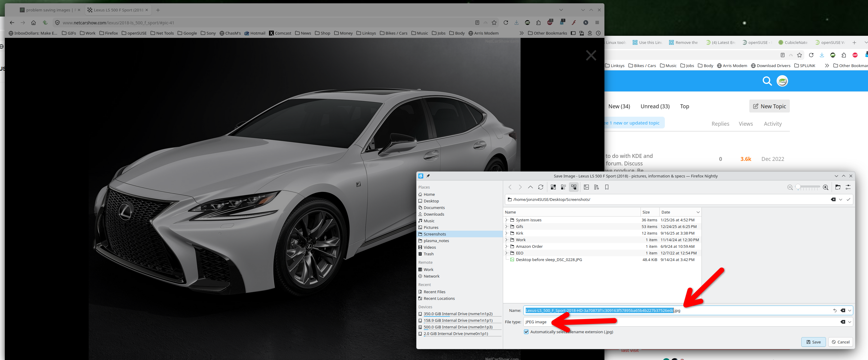Expand the System issues folder

tap(506, 220)
